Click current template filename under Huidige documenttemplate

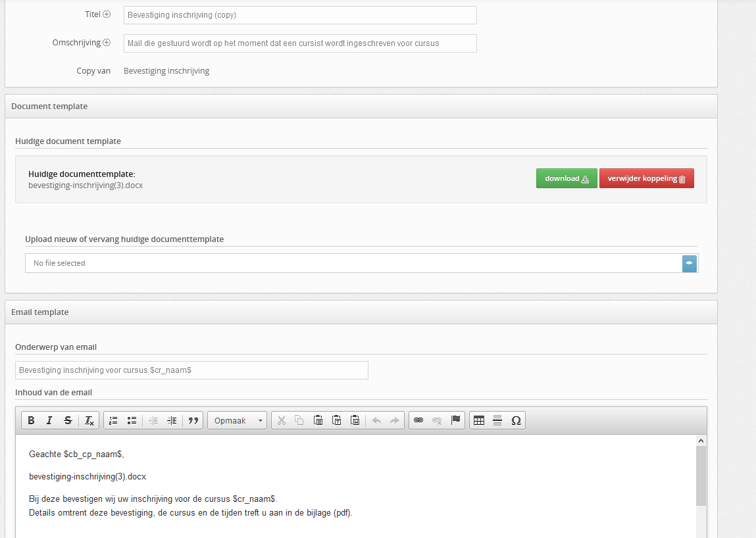pyautogui.click(x=86, y=185)
